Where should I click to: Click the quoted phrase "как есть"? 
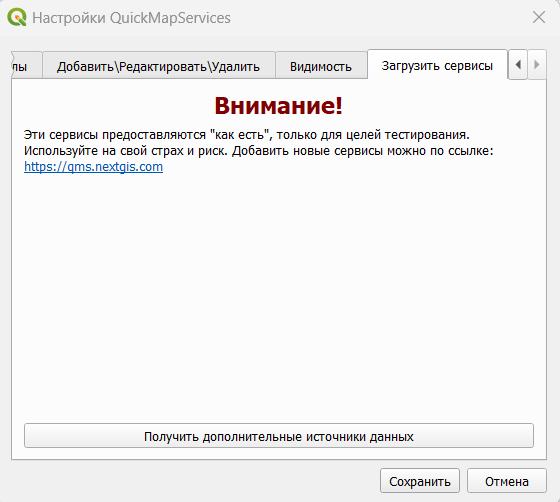(239, 135)
